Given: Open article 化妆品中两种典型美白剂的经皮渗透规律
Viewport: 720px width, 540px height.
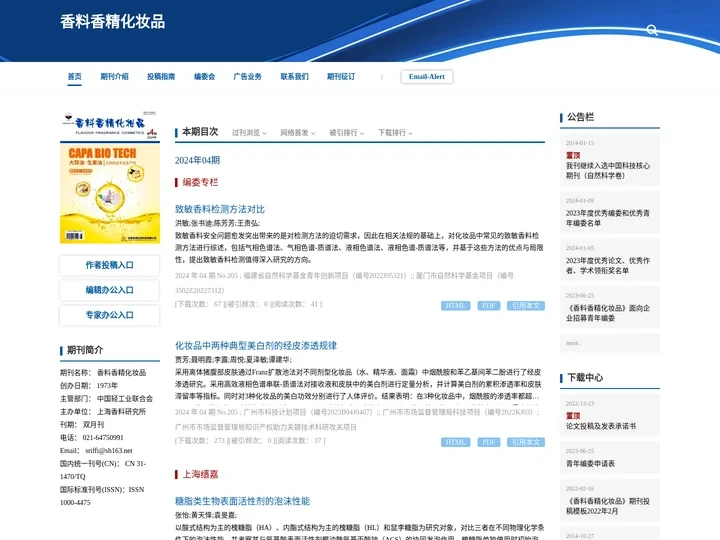Looking at the screenshot, I should [256, 346].
